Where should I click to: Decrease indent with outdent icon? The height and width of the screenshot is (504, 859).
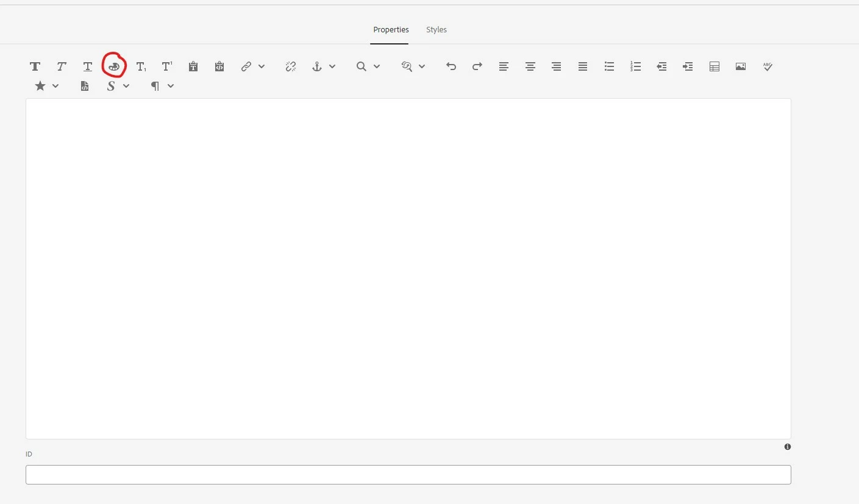point(661,66)
